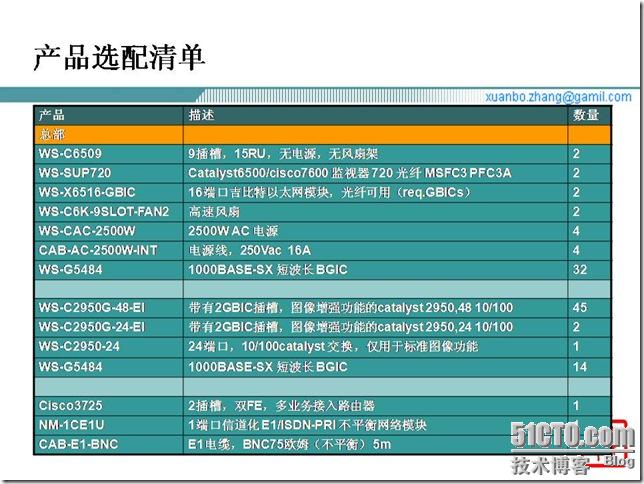Select the WS-C2950G-24-EI product cell
The width and height of the screenshot is (644, 484).
108,327
